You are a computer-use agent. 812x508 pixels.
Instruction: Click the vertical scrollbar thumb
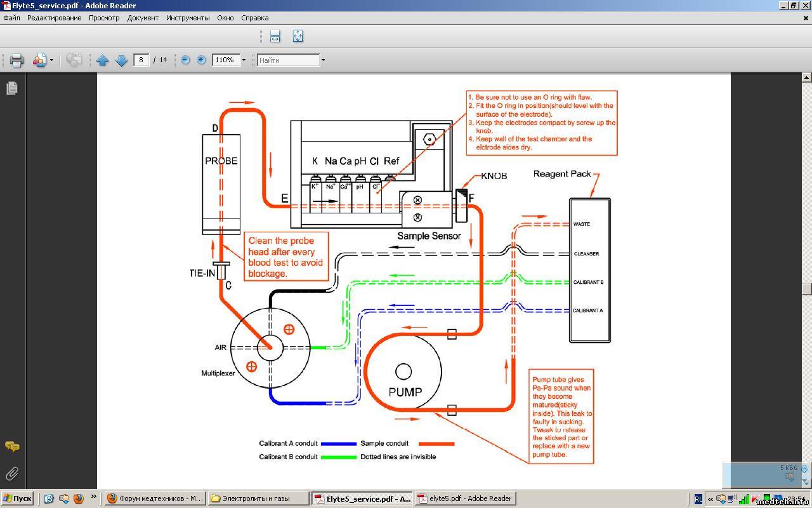pyautogui.click(x=806, y=289)
